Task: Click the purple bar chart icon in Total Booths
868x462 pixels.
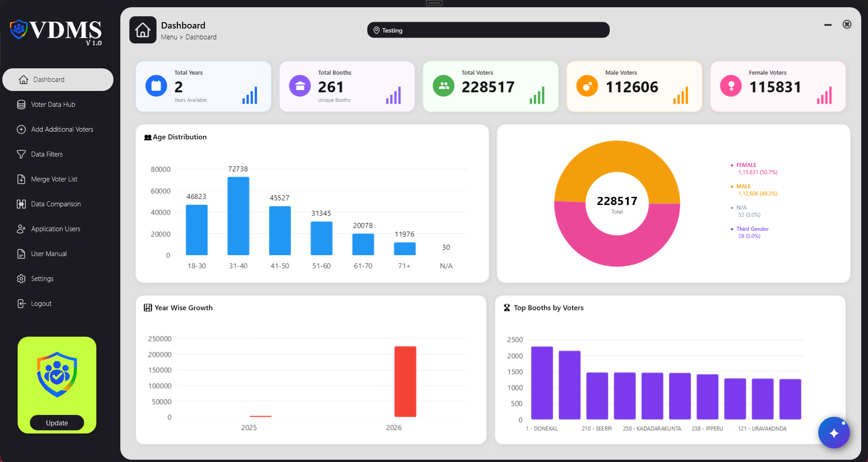Action: point(394,95)
